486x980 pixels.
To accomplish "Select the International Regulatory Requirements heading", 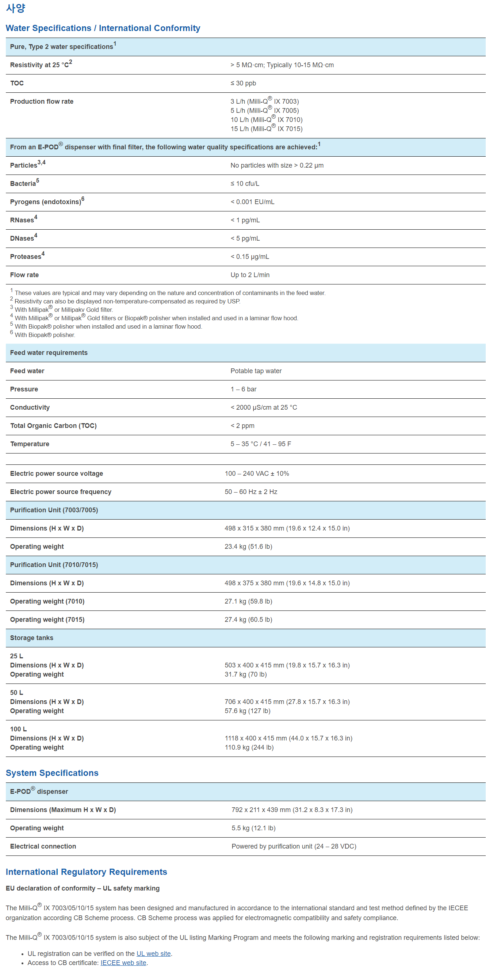I will coord(87,872).
